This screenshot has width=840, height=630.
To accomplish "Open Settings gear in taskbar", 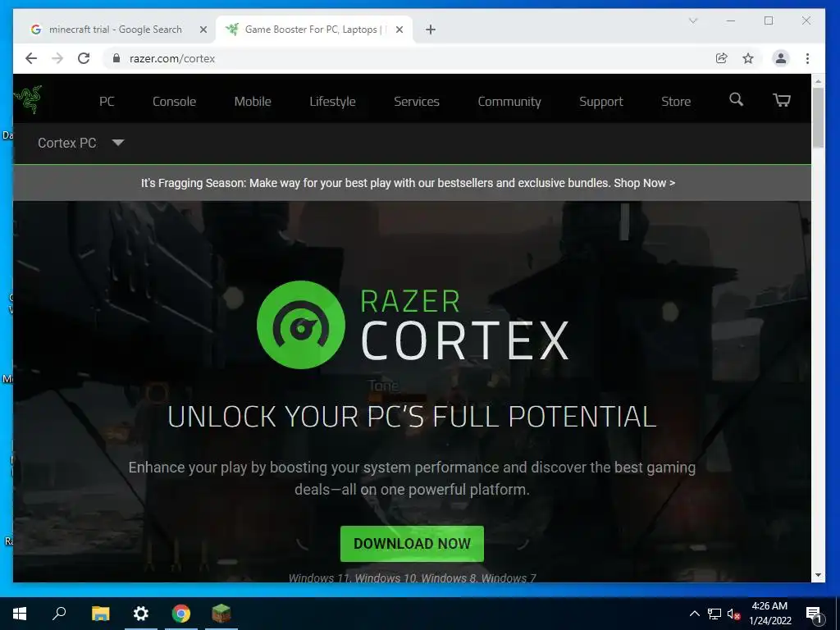I will point(141,614).
